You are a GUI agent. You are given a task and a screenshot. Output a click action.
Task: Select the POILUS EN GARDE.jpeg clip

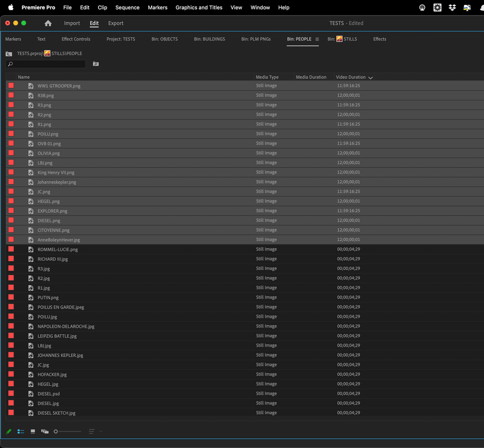[61, 307]
